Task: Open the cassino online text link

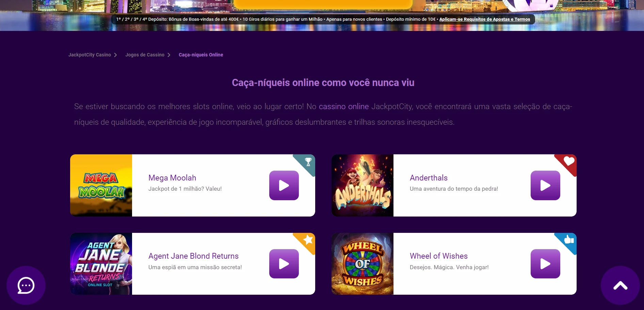Action: coord(344,106)
